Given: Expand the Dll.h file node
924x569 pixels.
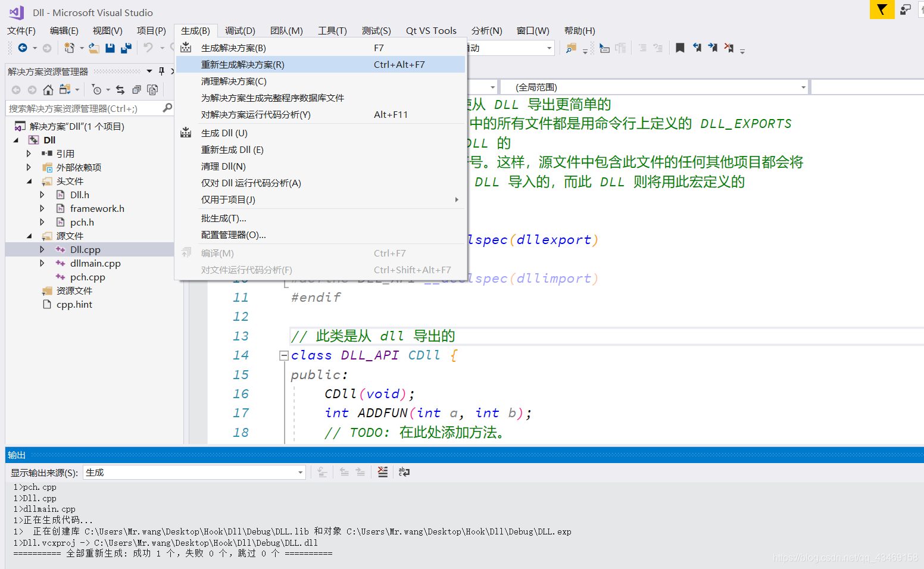Looking at the screenshot, I should 42,195.
